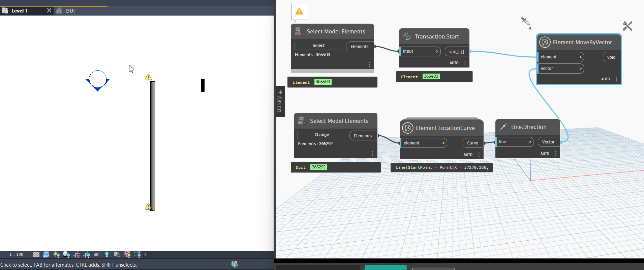This screenshot has width=644, height=270.
Task: Switch to the {3D} view tab
Action: [70, 11]
